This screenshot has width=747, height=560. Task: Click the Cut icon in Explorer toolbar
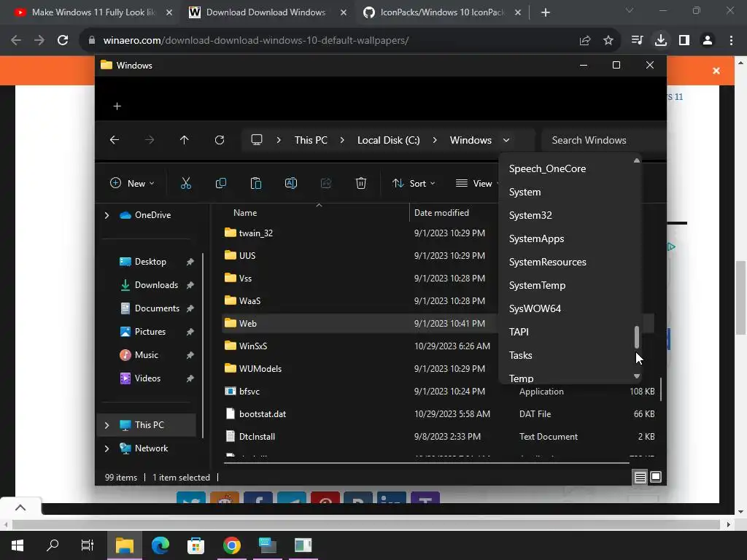click(x=186, y=183)
